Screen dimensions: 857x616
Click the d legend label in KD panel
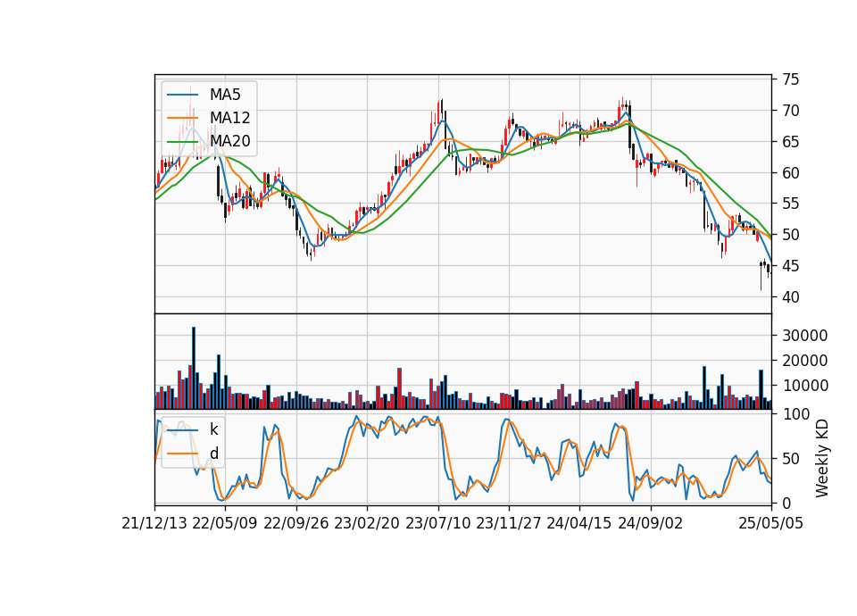click(213, 454)
